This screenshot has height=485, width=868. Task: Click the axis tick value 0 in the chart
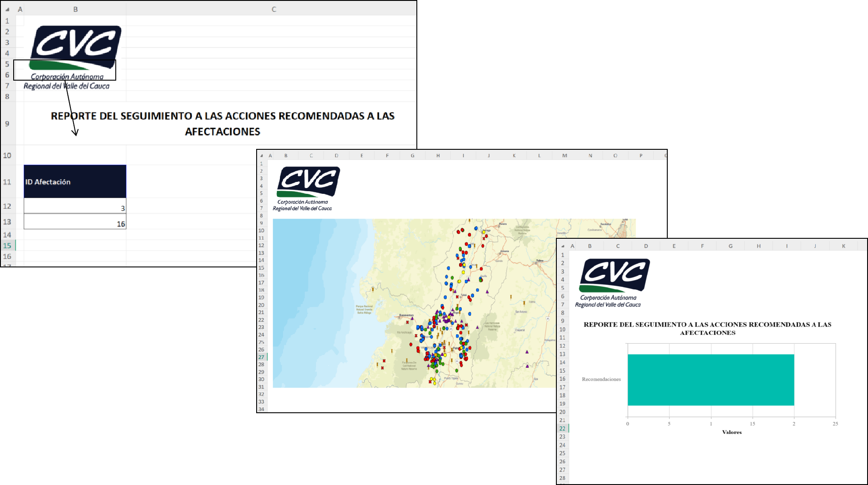[x=628, y=424]
